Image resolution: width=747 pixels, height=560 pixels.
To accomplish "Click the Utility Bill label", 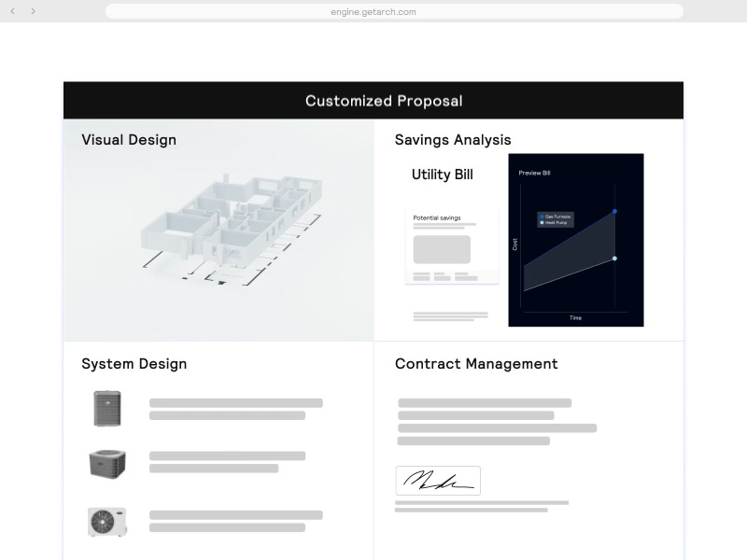I will click(x=442, y=175).
